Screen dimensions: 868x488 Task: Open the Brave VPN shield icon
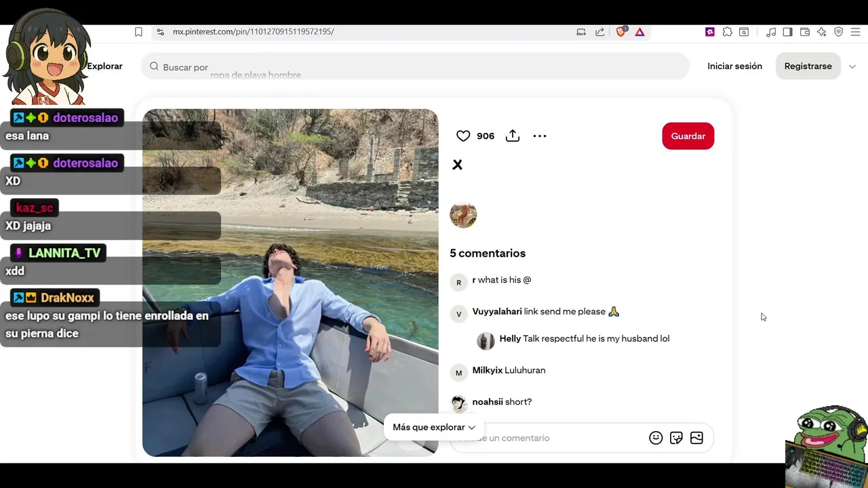point(839,32)
